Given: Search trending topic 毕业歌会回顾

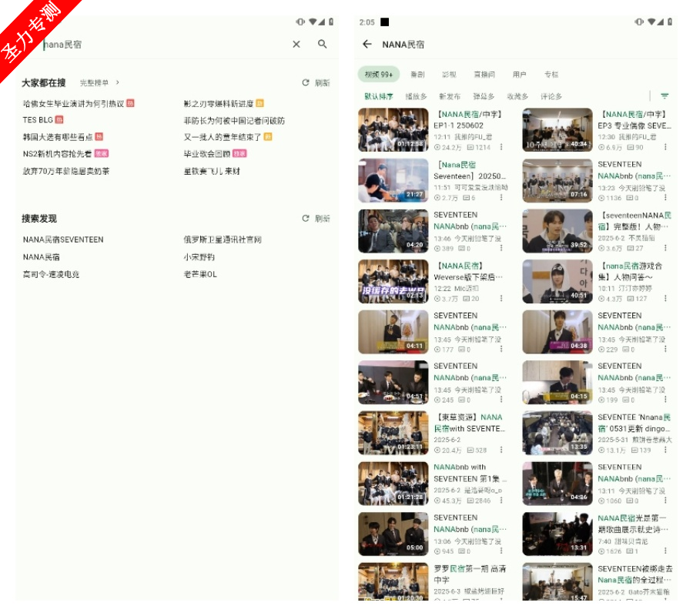Looking at the screenshot, I should (207, 154).
